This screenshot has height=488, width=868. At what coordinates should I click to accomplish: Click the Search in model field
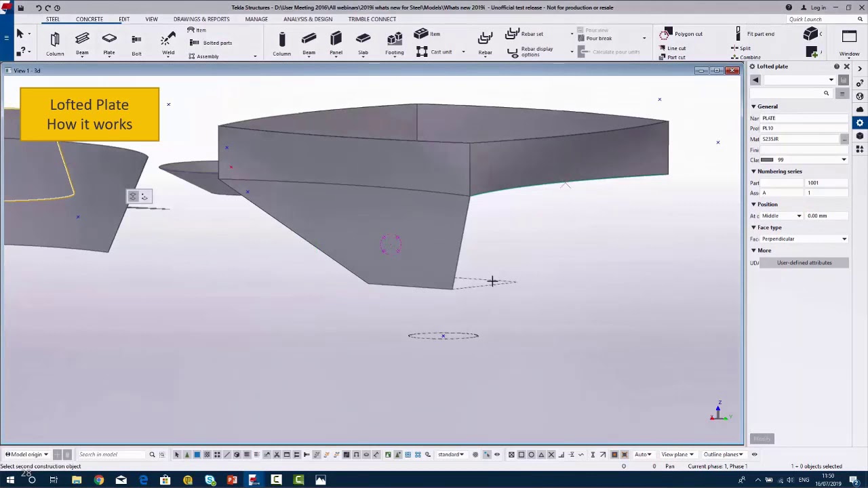click(x=111, y=455)
